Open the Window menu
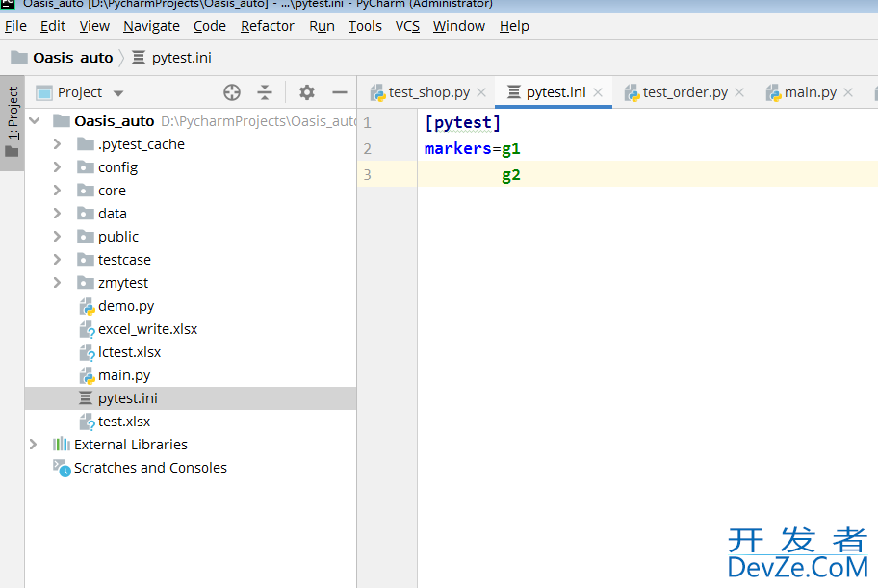 coord(458,26)
